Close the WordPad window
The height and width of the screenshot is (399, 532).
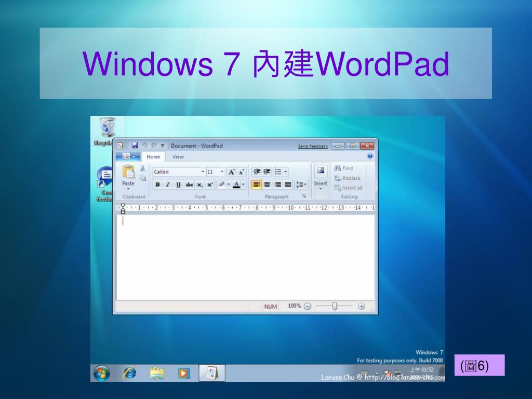367,146
